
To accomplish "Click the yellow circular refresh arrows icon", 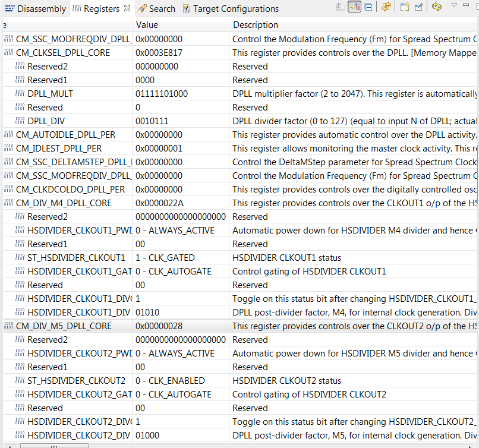I will (x=437, y=7).
